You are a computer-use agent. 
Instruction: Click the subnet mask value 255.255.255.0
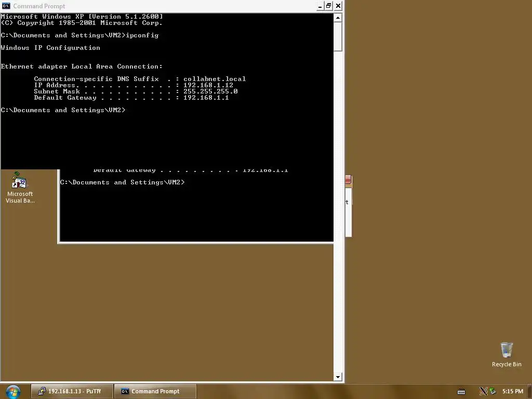click(x=210, y=91)
